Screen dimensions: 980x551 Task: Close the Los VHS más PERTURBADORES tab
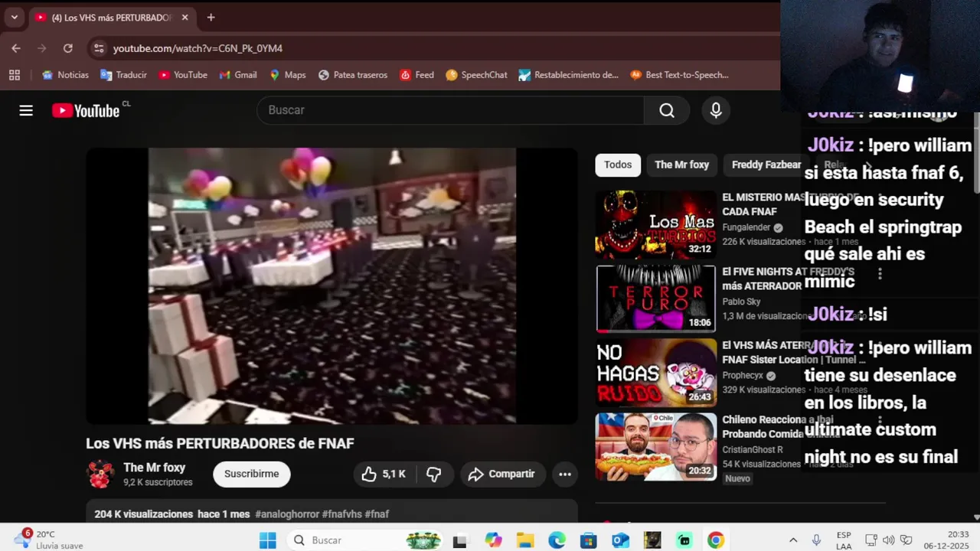click(x=185, y=18)
